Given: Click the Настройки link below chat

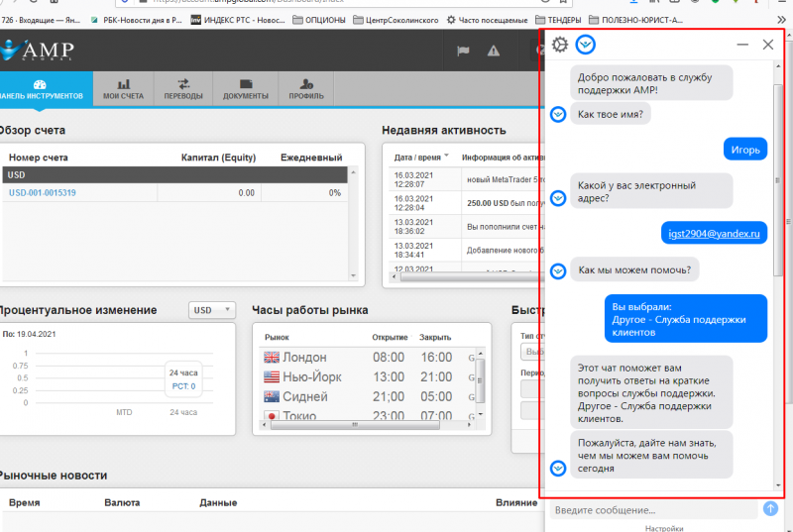Looking at the screenshot, I should [664, 528].
